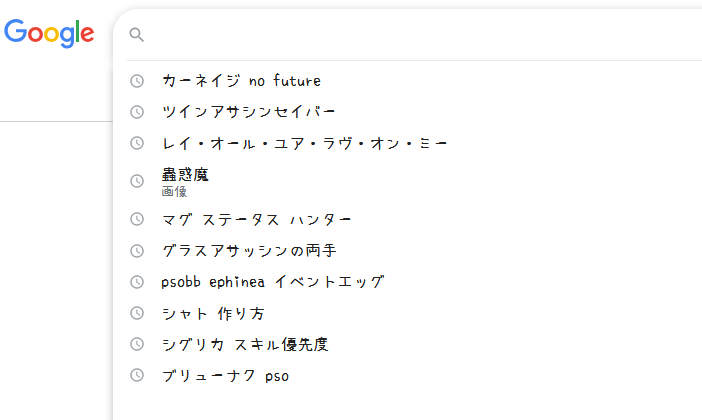Choose レイ・オール・ユア・ラヴ・オン・ミー suggestion
Image resolution: width=702 pixels, height=420 pixels.
point(304,143)
